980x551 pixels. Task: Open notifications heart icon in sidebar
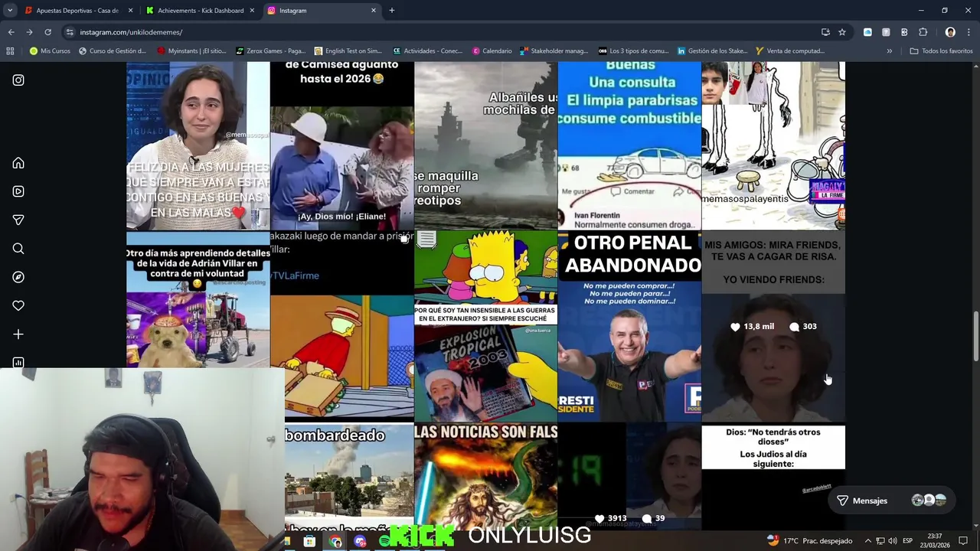coord(18,305)
